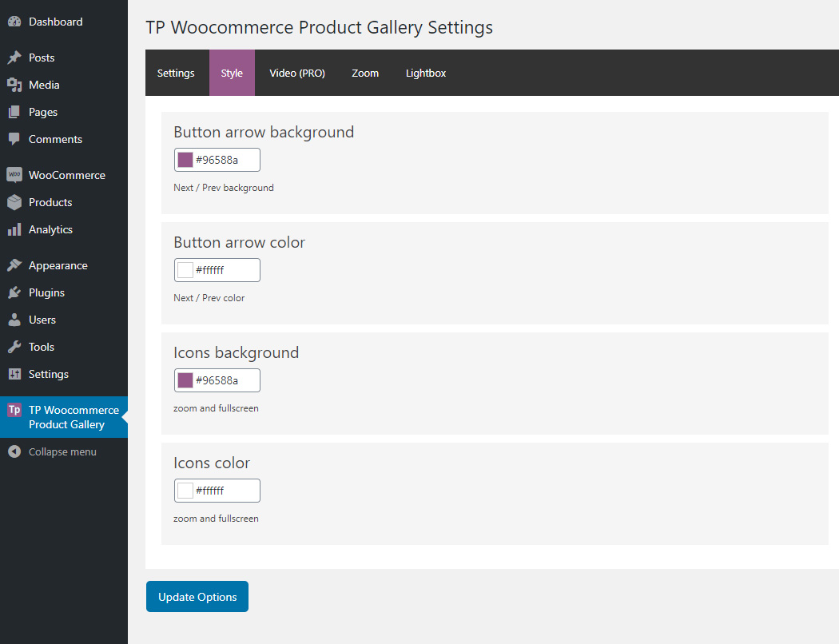The image size is (839, 644).
Task: Click the Posts pushpin icon
Action: pyautogui.click(x=14, y=58)
